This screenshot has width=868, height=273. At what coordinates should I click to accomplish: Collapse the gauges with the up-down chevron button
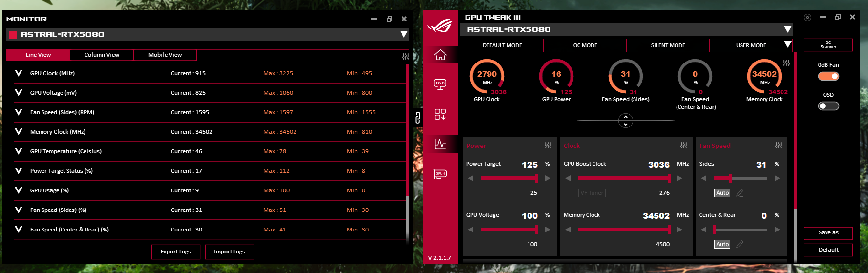click(626, 120)
